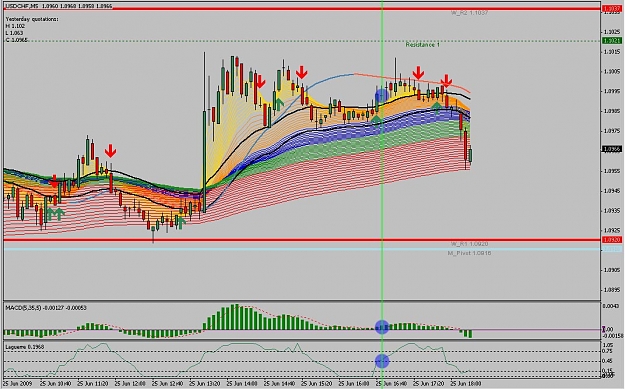The height and width of the screenshot is (389, 625).
Task: Click the 1.0985 price scale label
Action: pyautogui.click(x=612, y=111)
